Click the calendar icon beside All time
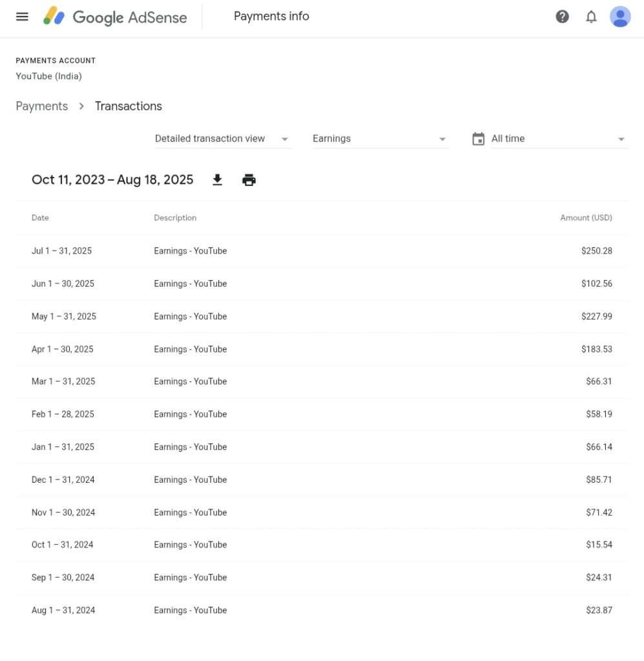 [x=478, y=139]
